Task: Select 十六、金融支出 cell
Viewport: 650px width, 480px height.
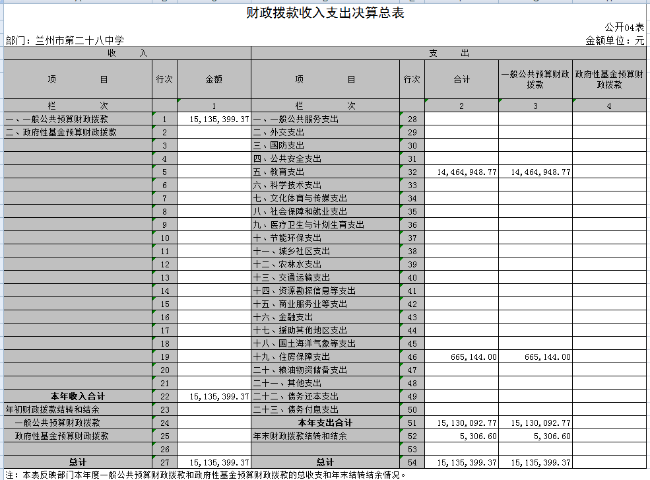Action: pyautogui.click(x=325, y=317)
